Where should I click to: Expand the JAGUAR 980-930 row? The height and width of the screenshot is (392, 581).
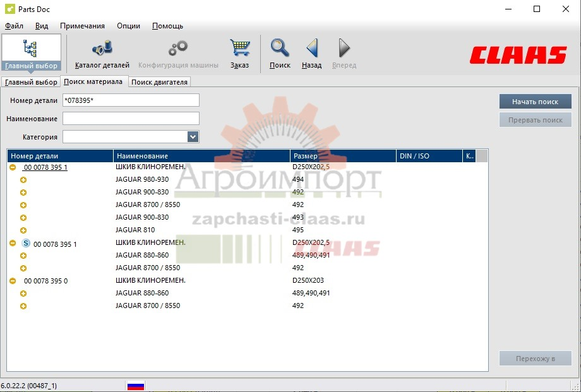[23, 180]
